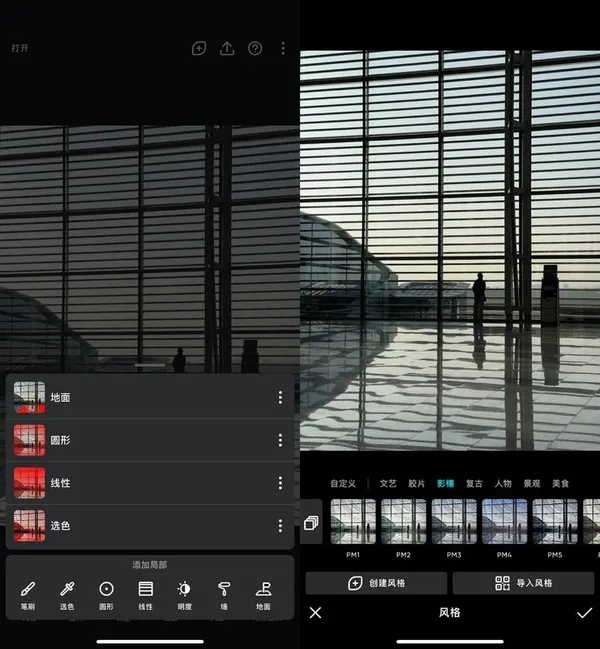Select the 线性 mask thumbnail in the list
This screenshot has height=649, width=600.
coord(29,483)
